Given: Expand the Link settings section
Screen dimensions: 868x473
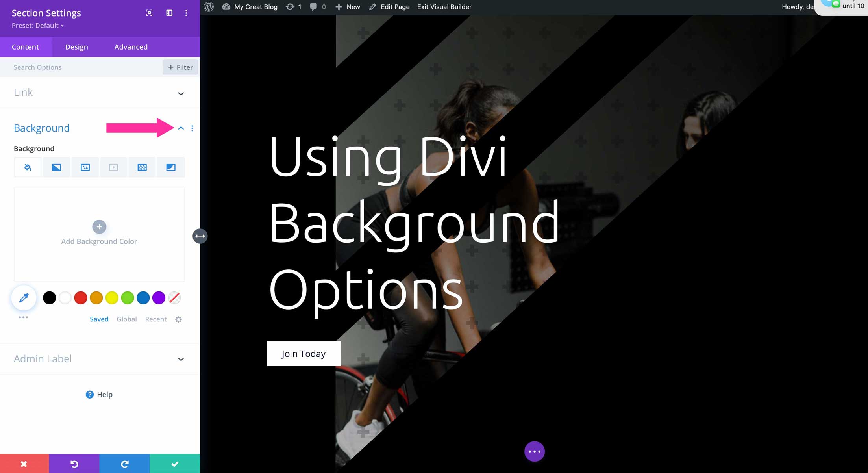Looking at the screenshot, I should click(x=181, y=93).
